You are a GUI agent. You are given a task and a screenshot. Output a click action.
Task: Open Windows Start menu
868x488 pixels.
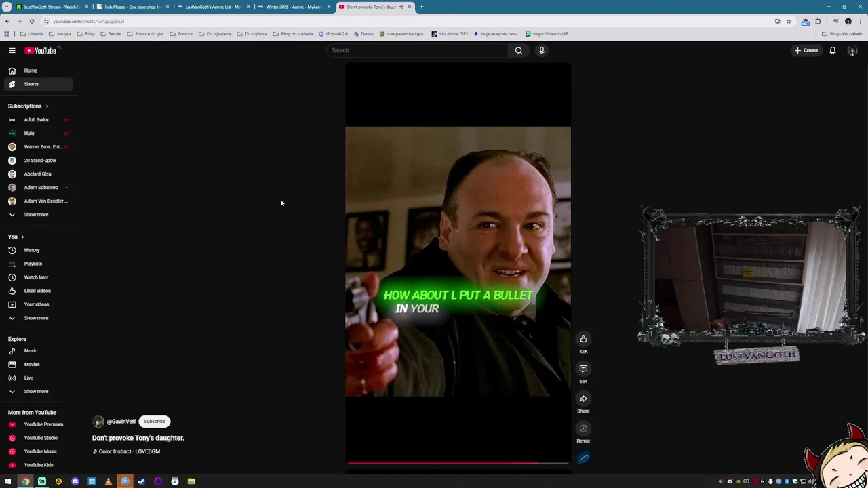tap(8, 481)
